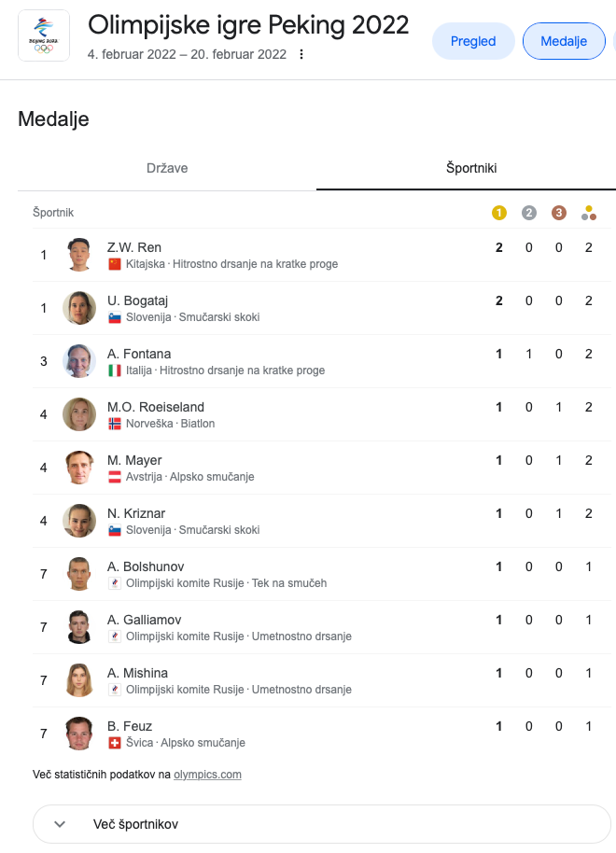Click the chevron arrow in Več športnikov
The image size is (616, 853).
tap(60, 824)
